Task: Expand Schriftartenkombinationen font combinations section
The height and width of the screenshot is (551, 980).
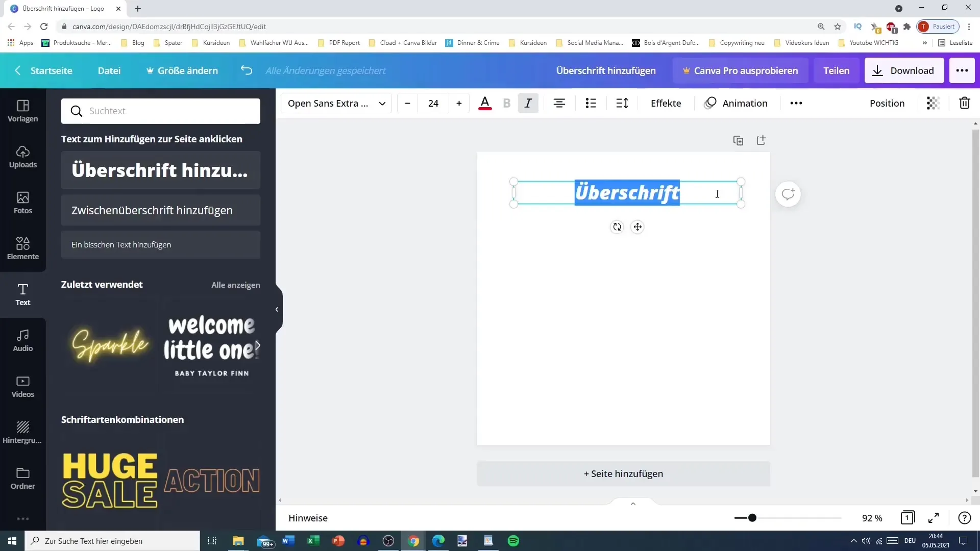Action: click(123, 419)
